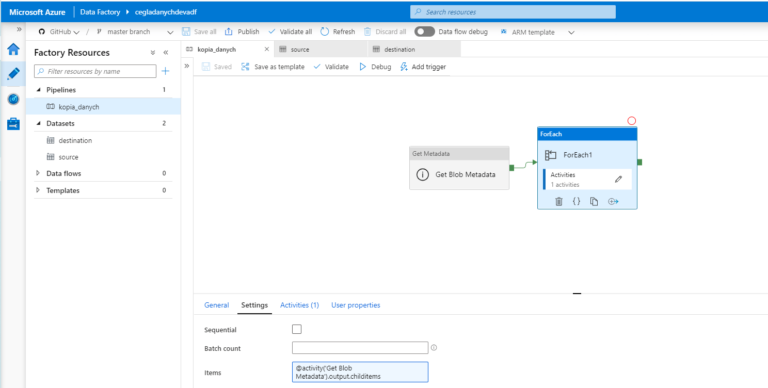Click the Search resources field
Image resolution: width=768 pixels, height=388 pixels.
513,12
